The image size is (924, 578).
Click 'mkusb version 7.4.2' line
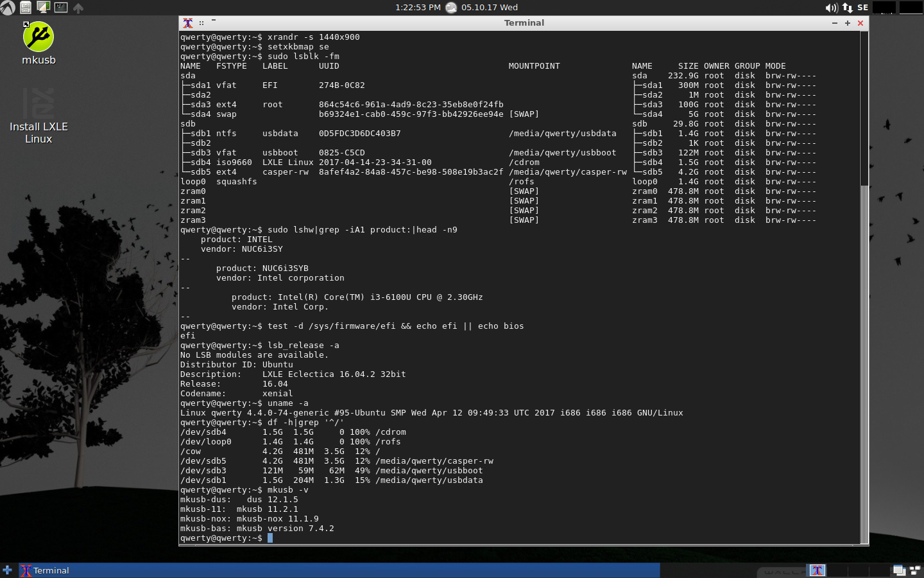pyautogui.click(x=257, y=529)
